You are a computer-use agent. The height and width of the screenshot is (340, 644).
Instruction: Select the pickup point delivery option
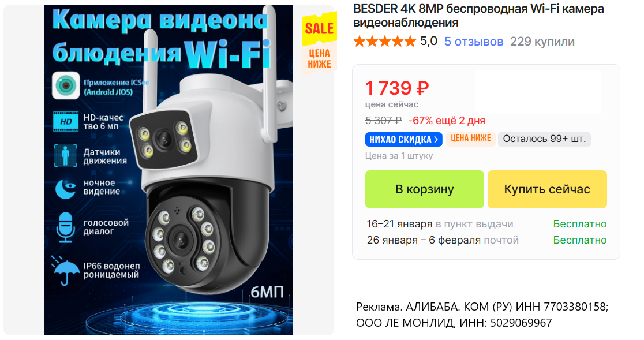coord(440,224)
